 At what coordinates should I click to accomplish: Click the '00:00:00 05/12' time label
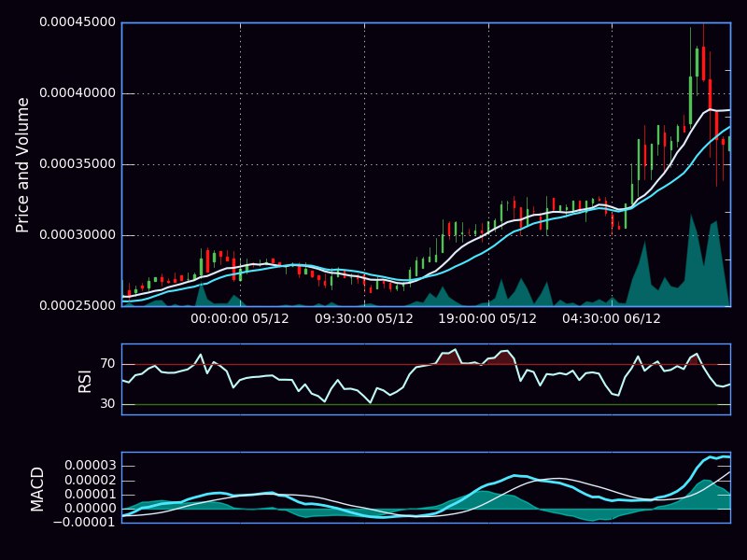point(240,318)
